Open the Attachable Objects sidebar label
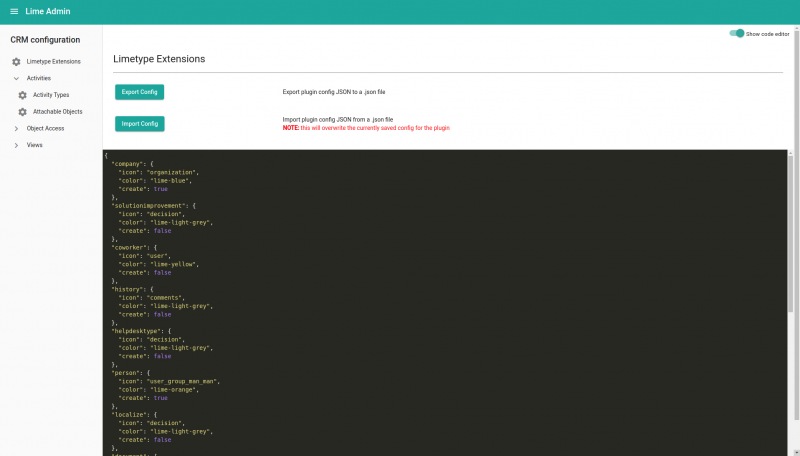 coord(58,112)
